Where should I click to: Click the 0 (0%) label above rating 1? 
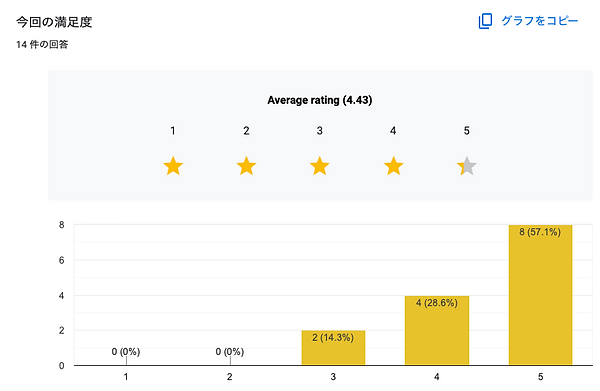(126, 352)
